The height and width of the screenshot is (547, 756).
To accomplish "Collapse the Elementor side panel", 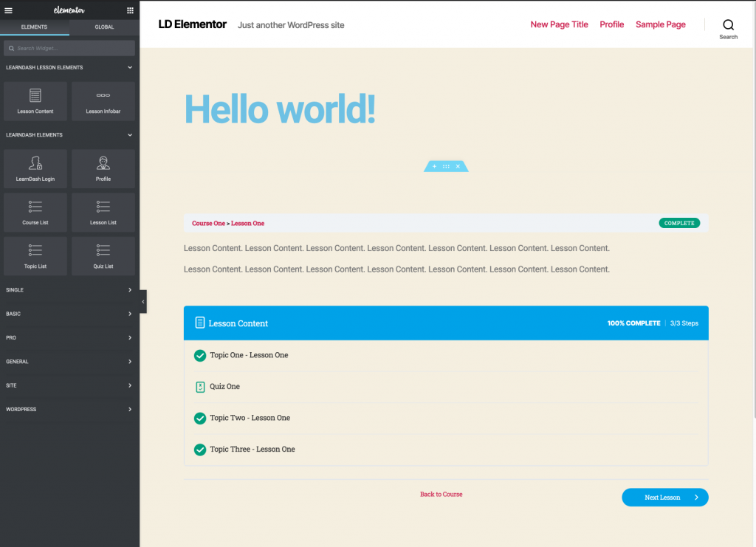I will click(x=142, y=302).
